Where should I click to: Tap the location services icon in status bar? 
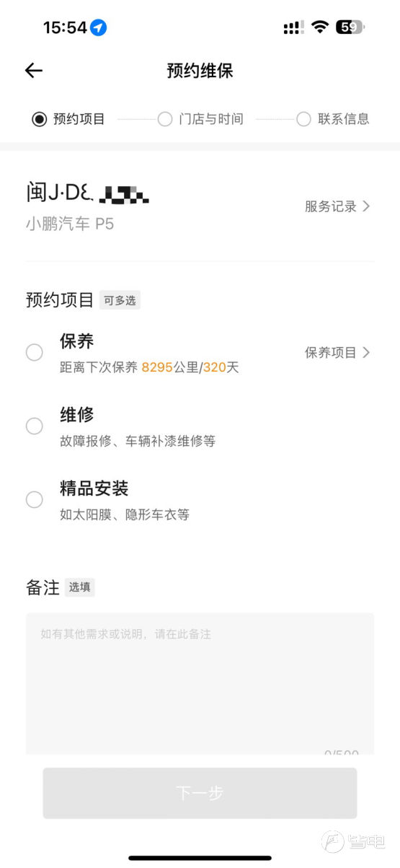click(x=99, y=27)
